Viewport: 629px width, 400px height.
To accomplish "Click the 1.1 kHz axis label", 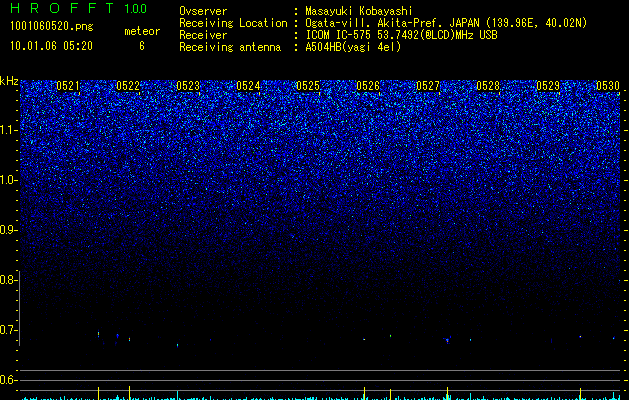I will (8, 130).
